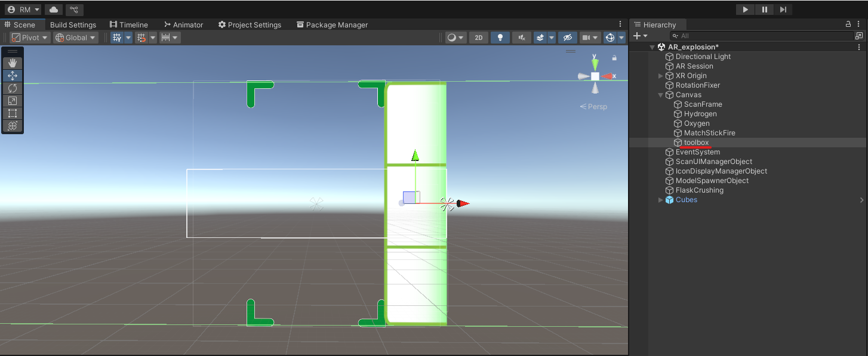The image size is (868, 356).
Task: Open the version control icon
Action: click(74, 10)
